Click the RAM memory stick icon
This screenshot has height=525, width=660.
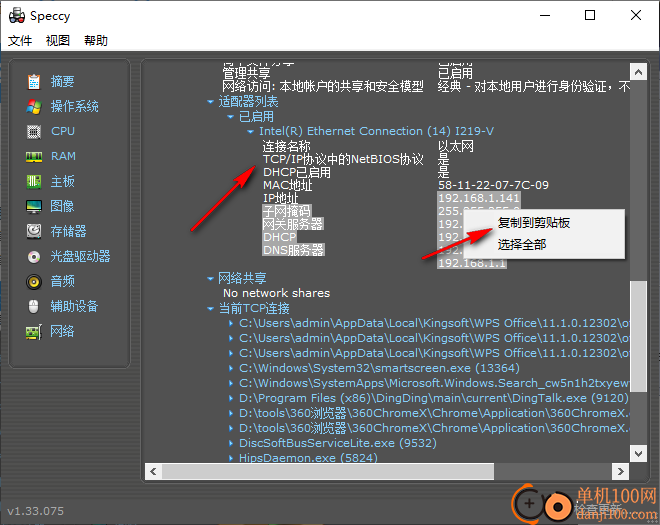[x=34, y=157]
